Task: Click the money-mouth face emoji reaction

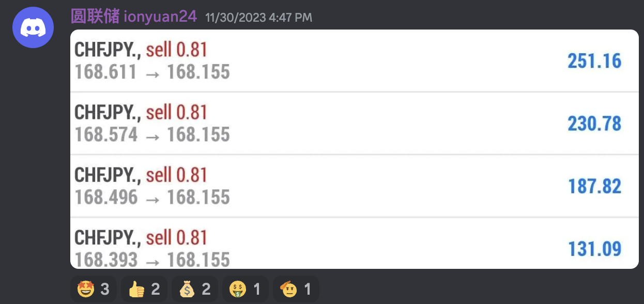Action: coord(245,289)
